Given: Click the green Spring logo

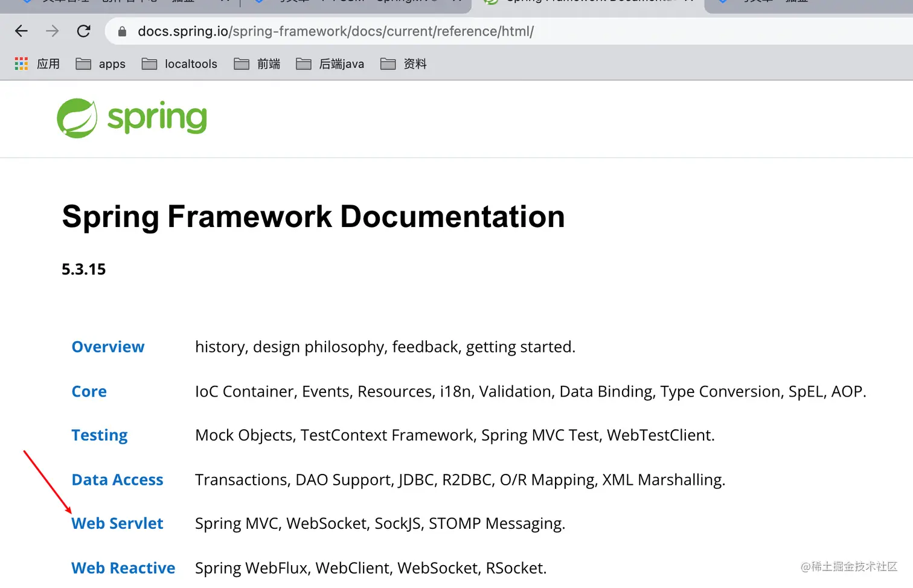Looking at the screenshot, I should pos(132,118).
